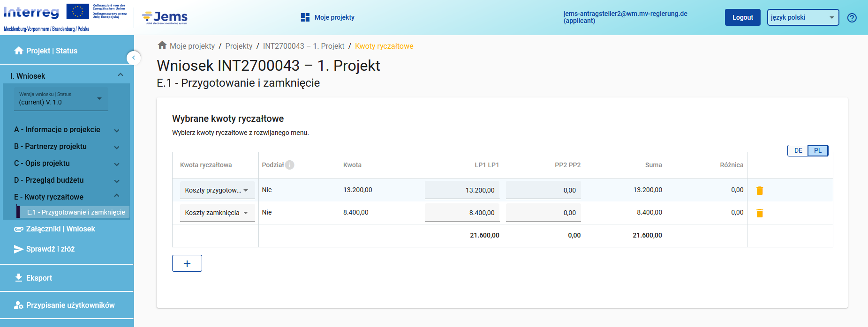Click the Różnica column header
The height and width of the screenshot is (327, 868).
(x=732, y=165)
